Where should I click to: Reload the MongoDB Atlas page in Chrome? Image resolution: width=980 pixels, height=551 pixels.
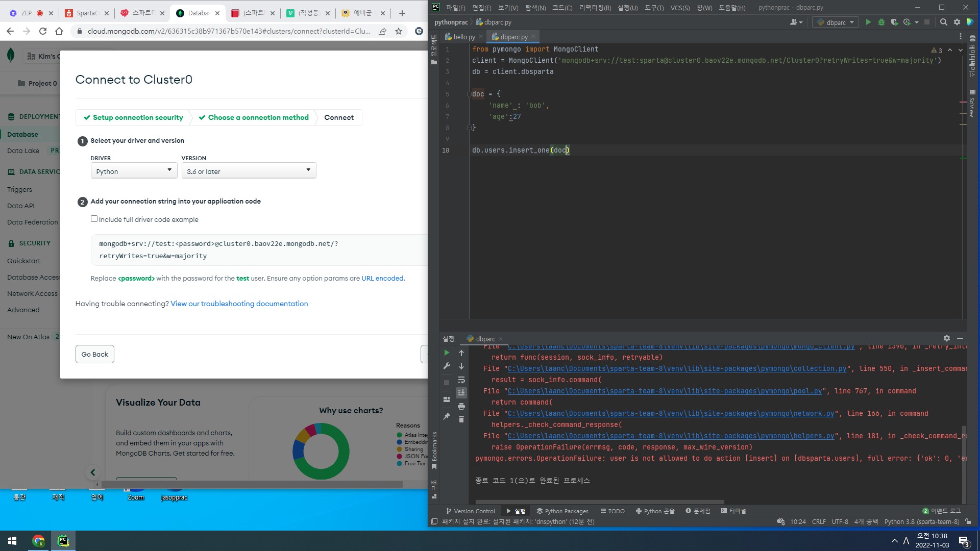click(43, 31)
